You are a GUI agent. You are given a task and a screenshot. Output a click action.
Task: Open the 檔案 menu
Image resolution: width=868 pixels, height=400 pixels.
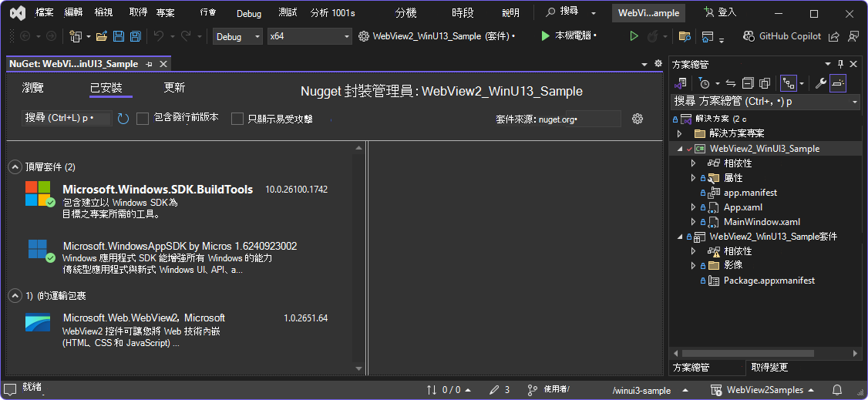44,13
